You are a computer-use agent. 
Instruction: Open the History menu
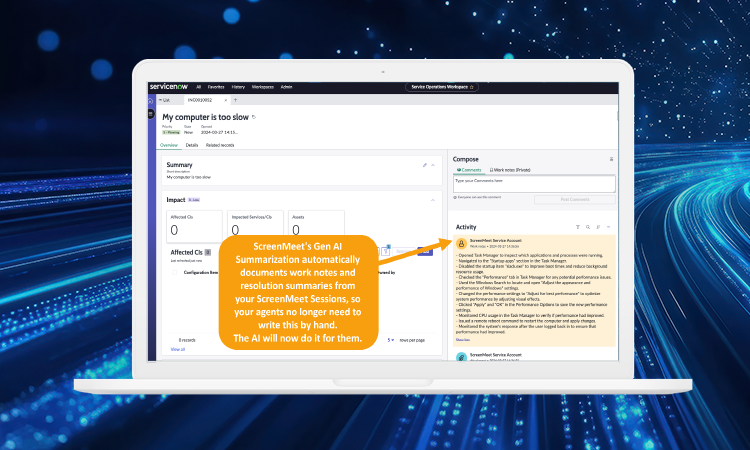238,87
